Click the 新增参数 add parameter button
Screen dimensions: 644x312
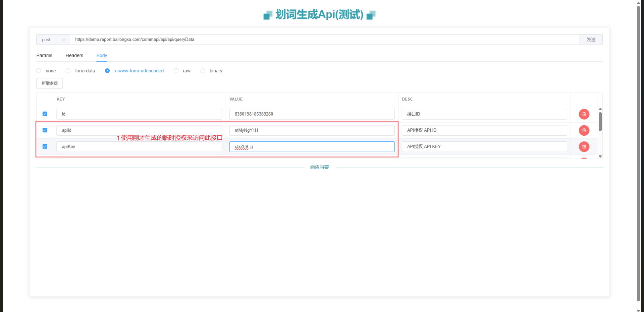pyautogui.click(x=49, y=83)
